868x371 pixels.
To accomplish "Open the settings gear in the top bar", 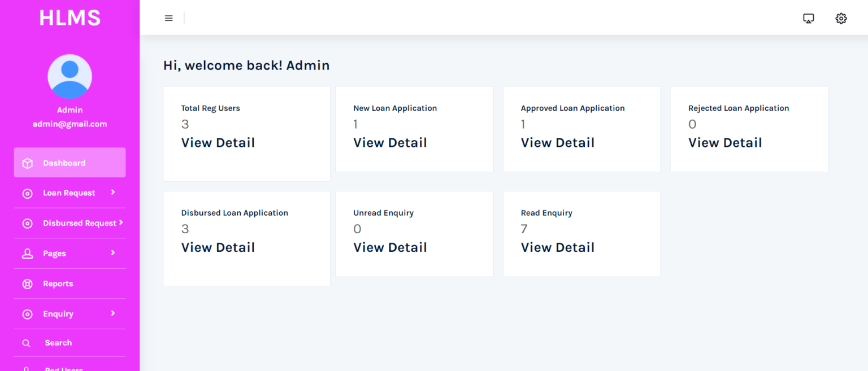I will (x=841, y=18).
